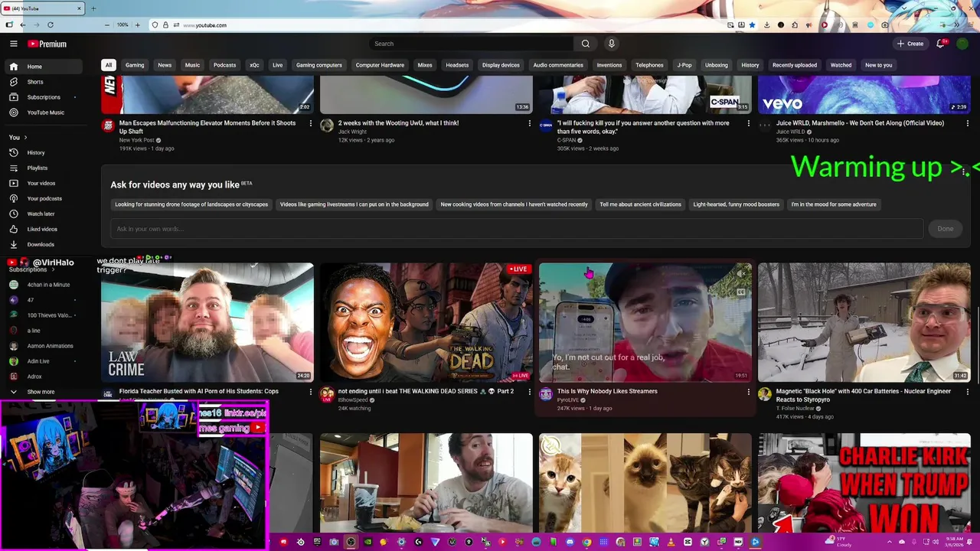Viewport: 980px width, 551px height.
Task: Click the blue bookmark star in toolbar
Action: click(753, 24)
